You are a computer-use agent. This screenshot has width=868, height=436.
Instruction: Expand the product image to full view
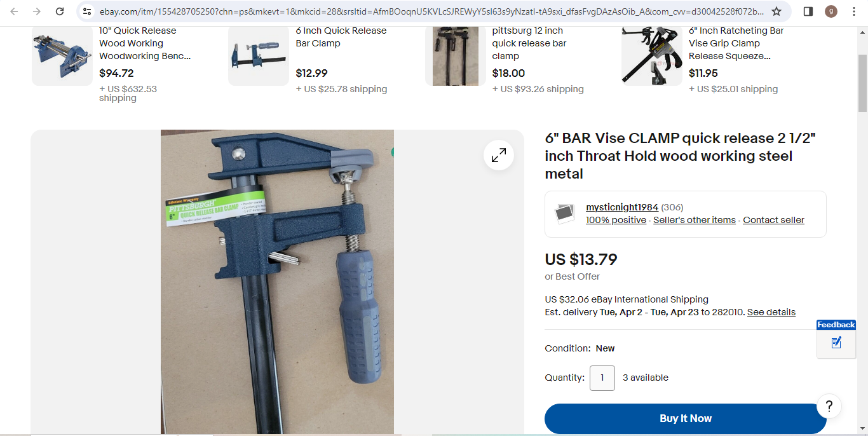point(499,155)
